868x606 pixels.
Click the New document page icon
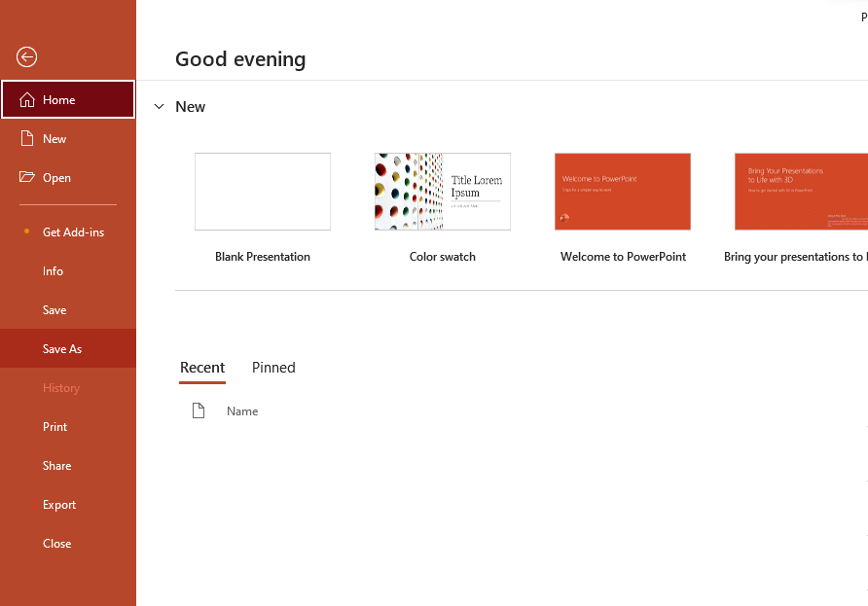coord(27,139)
